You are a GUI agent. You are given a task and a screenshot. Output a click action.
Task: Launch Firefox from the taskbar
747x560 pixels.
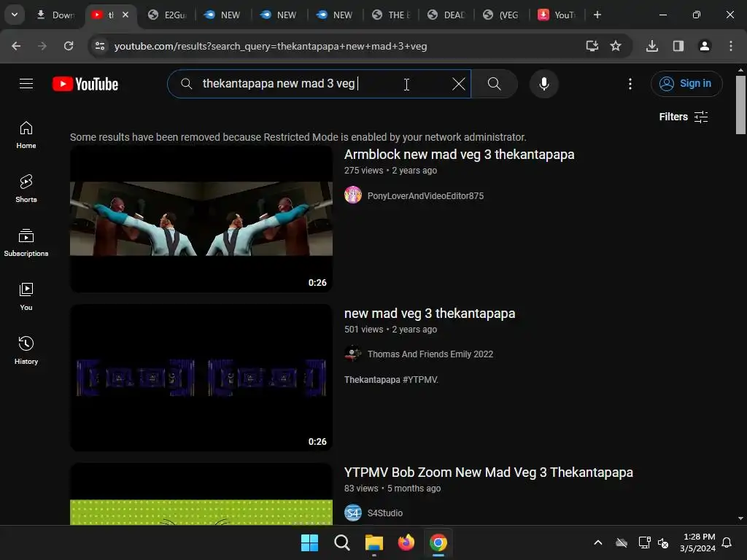click(x=406, y=542)
